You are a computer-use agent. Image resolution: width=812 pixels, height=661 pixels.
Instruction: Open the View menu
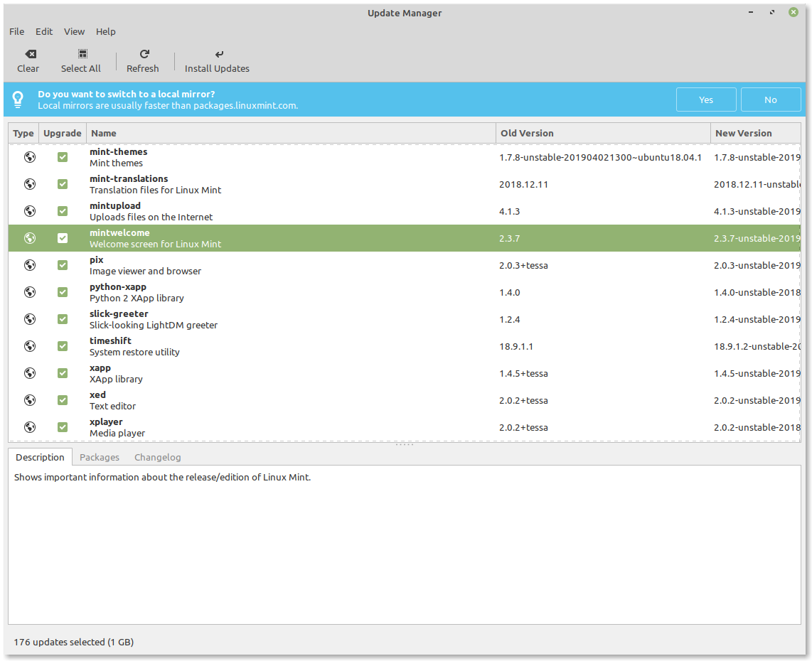(74, 31)
